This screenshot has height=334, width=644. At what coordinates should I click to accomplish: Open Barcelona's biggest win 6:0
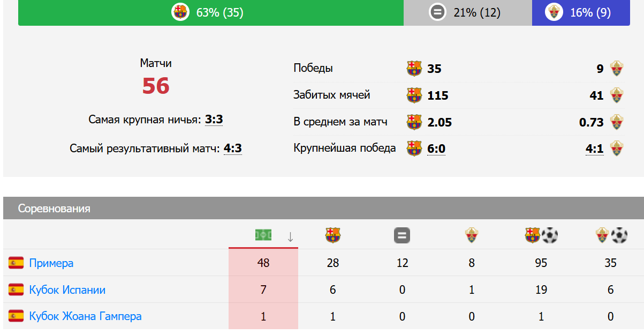(x=436, y=149)
